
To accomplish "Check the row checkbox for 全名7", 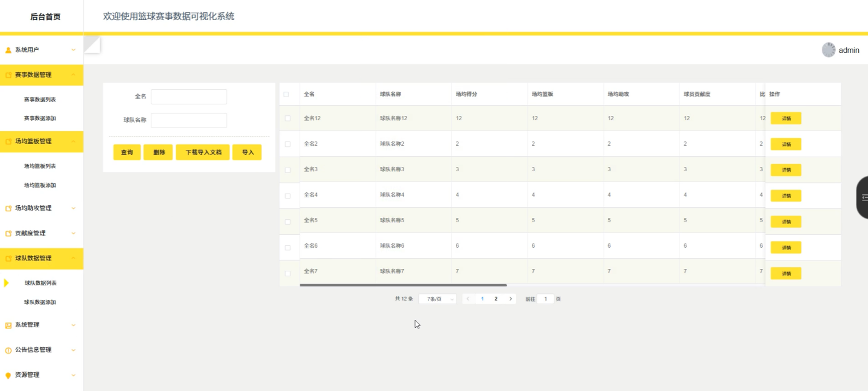I will [x=288, y=273].
